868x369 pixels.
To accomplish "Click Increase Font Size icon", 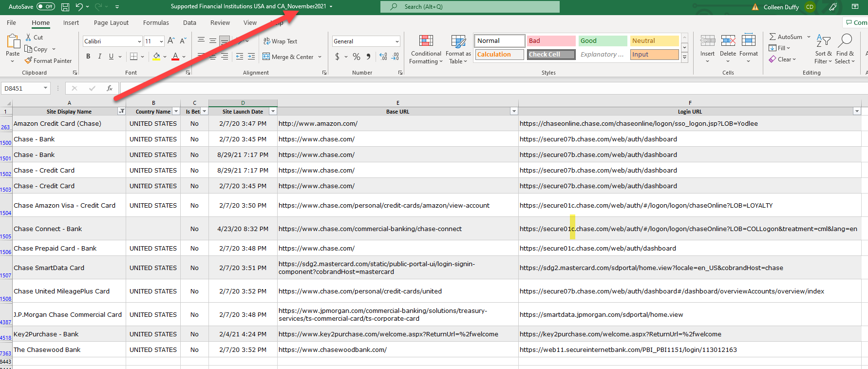I will 171,41.
